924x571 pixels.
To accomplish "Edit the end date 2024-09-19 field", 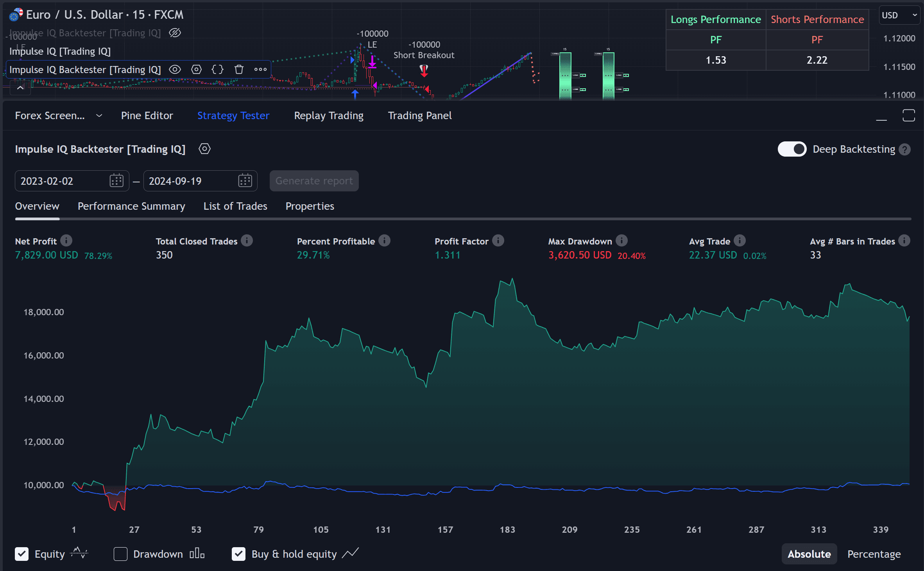I will pos(200,181).
